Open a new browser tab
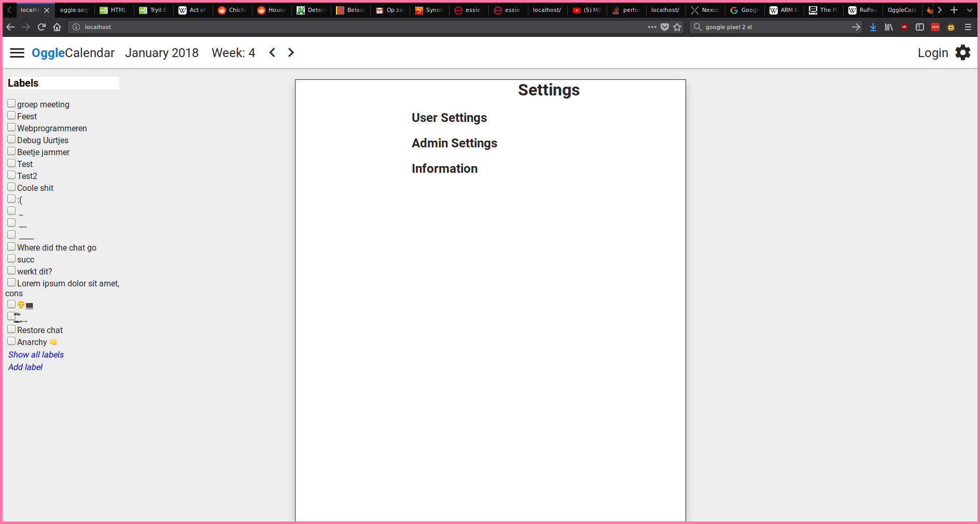 point(954,10)
